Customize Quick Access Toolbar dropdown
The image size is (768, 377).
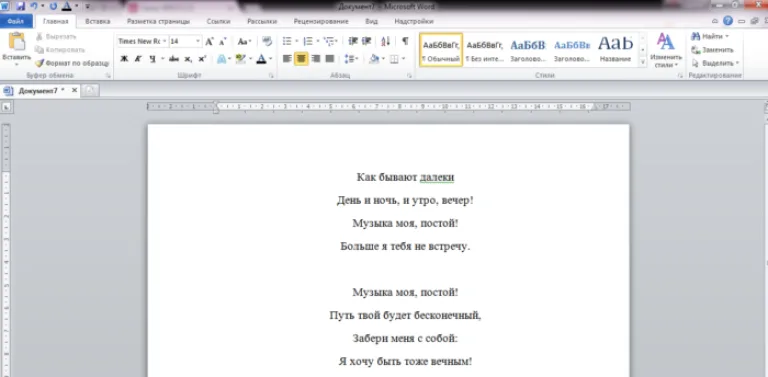[x=87, y=6]
